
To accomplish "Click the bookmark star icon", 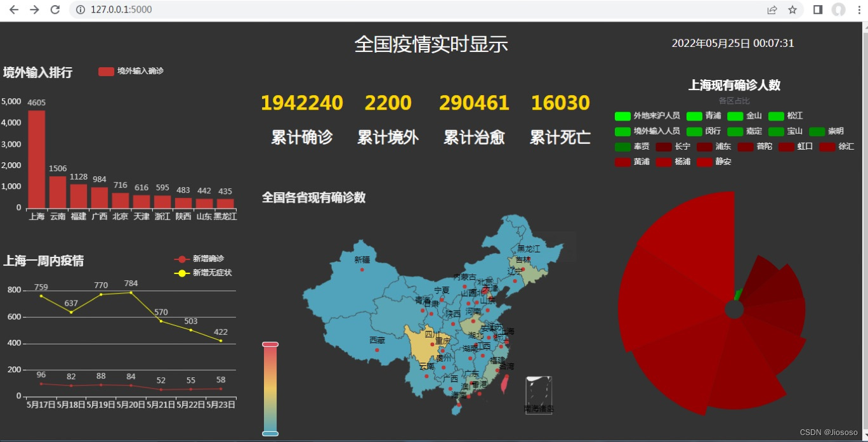I will (x=791, y=10).
